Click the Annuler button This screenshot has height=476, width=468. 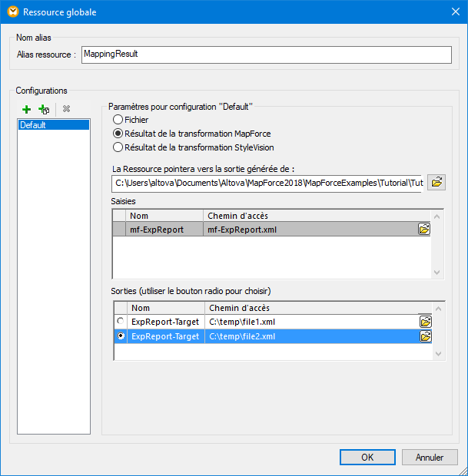[x=430, y=457]
